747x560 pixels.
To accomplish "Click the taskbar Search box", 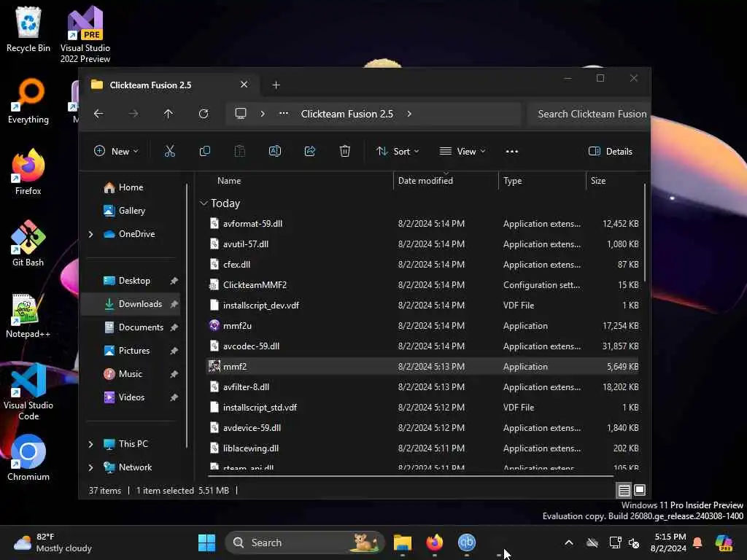I will coord(305,542).
